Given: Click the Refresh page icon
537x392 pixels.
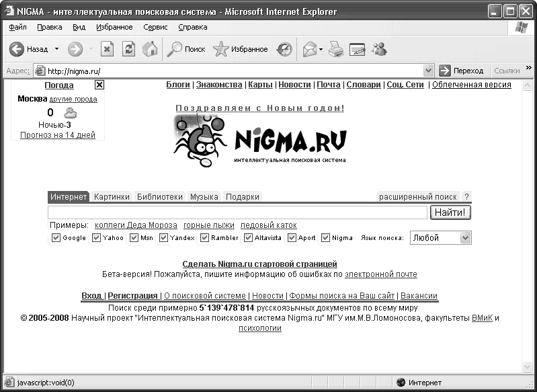Looking at the screenshot, I should click(x=128, y=49).
